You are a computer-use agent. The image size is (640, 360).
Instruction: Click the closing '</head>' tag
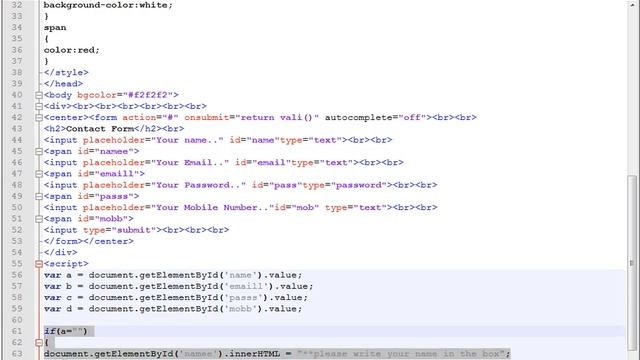click(x=63, y=84)
